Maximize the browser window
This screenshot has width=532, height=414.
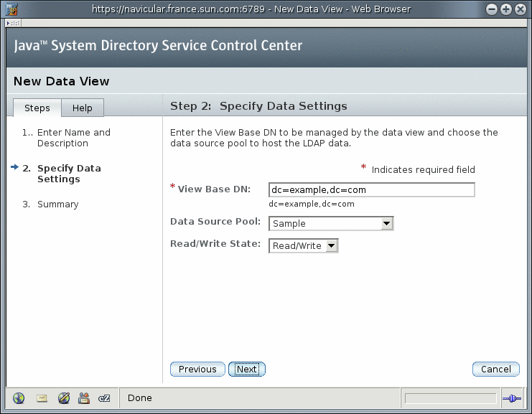click(506, 9)
